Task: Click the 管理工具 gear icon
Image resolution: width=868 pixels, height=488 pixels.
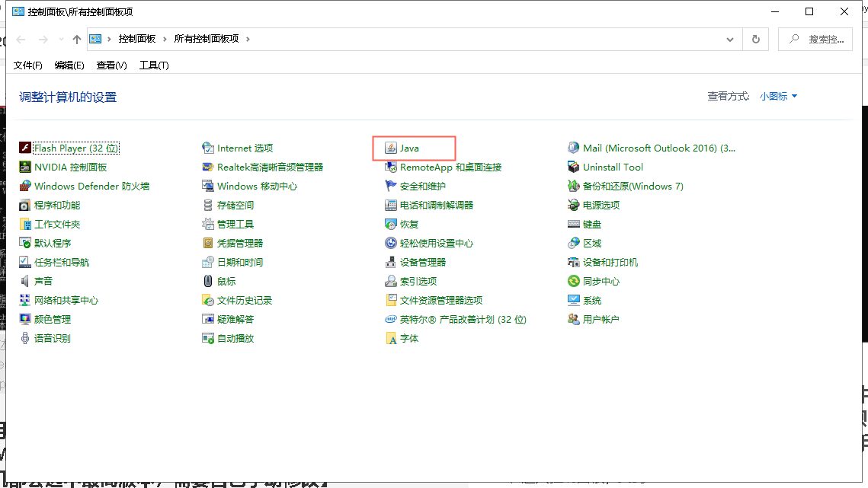Action: (207, 224)
